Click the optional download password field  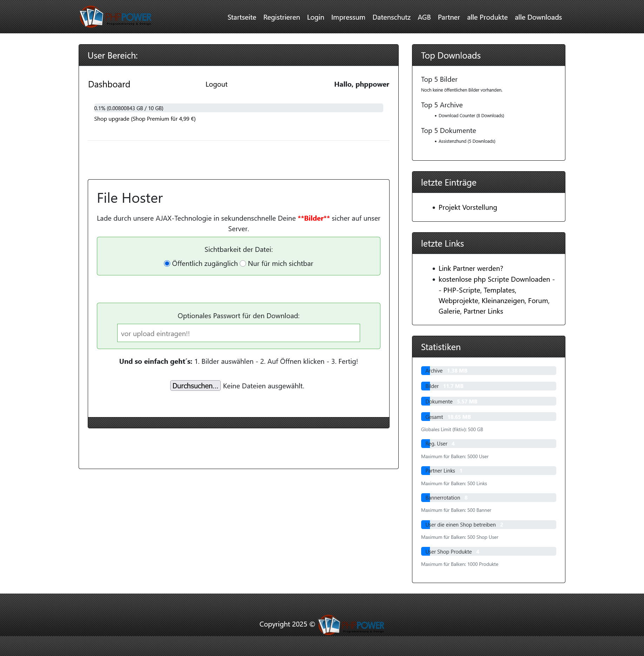pos(238,333)
